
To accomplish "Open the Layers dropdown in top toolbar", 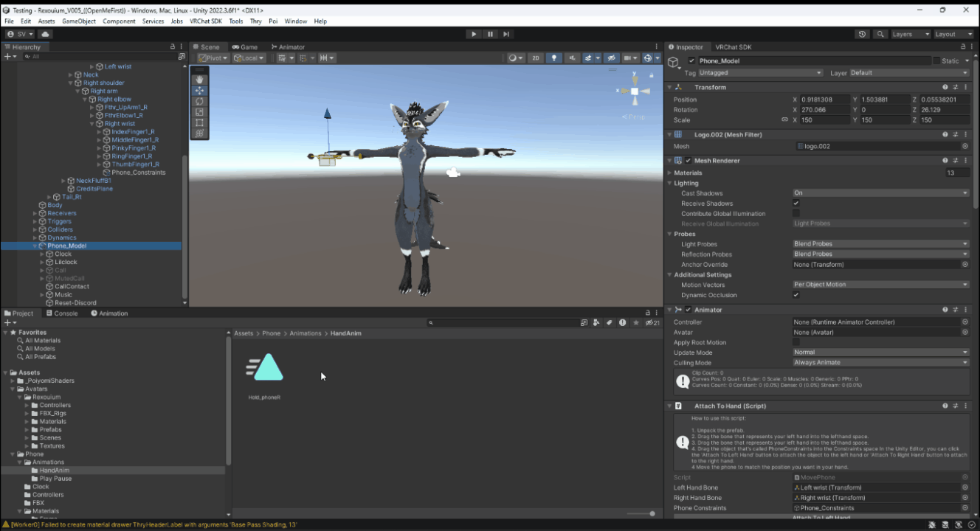I will click(x=911, y=34).
